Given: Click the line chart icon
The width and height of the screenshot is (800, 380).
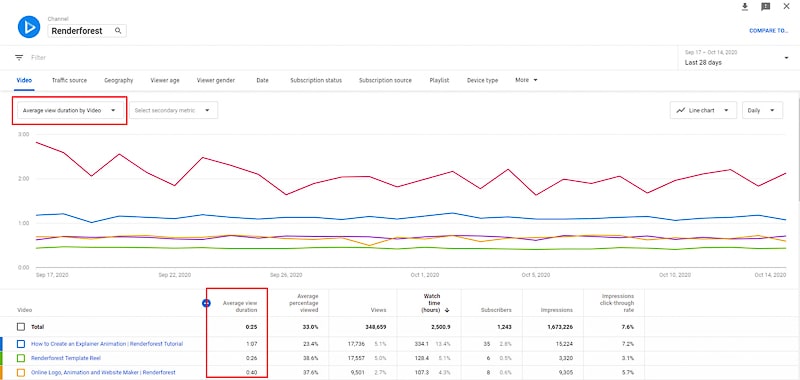Looking at the screenshot, I should point(681,110).
